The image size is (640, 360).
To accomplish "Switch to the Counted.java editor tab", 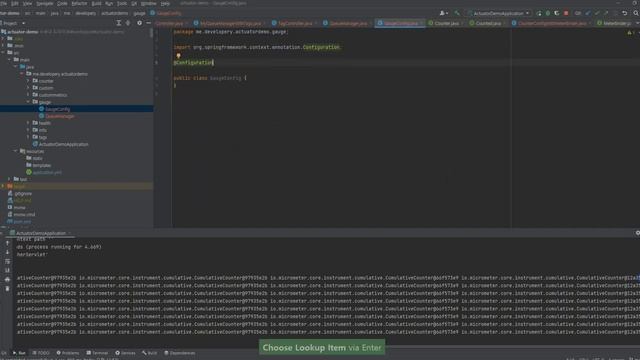I will [x=488, y=23].
